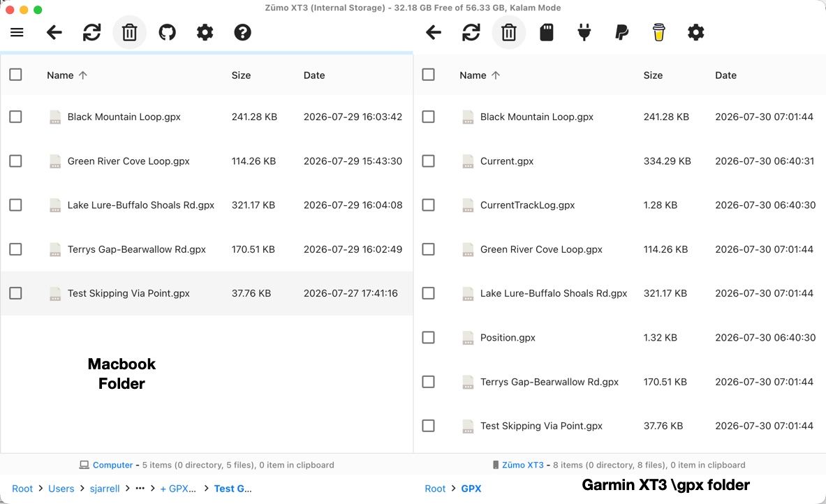Viewport: 826px width, 504px height.
Task: Go back in the Zūmo XT3 pane
Action: (434, 33)
